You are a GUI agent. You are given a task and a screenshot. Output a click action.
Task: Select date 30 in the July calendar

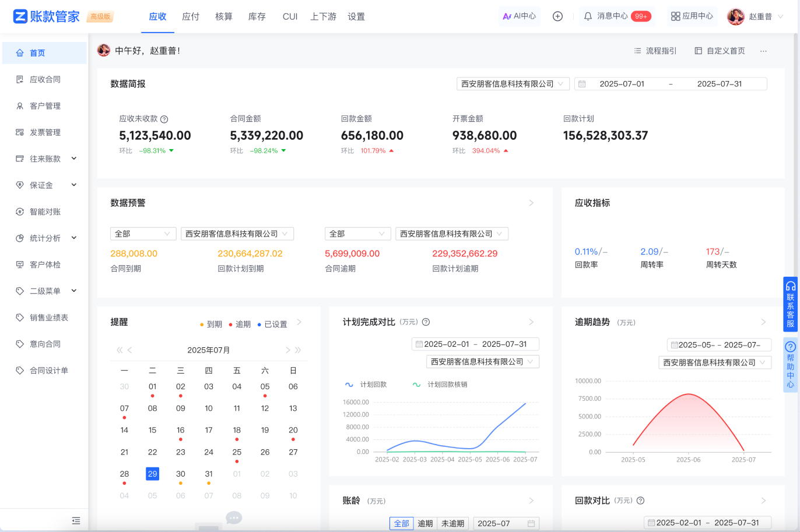coord(181,474)
